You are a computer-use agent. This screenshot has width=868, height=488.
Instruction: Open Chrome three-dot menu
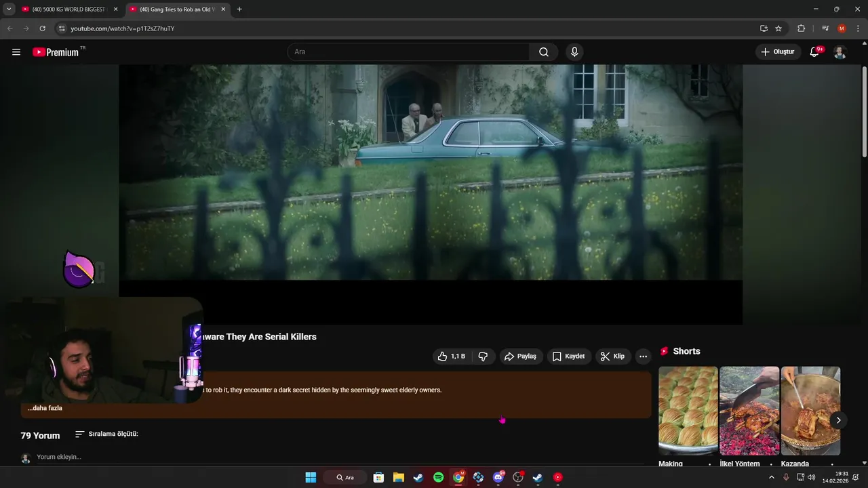(x=859, y=28)
